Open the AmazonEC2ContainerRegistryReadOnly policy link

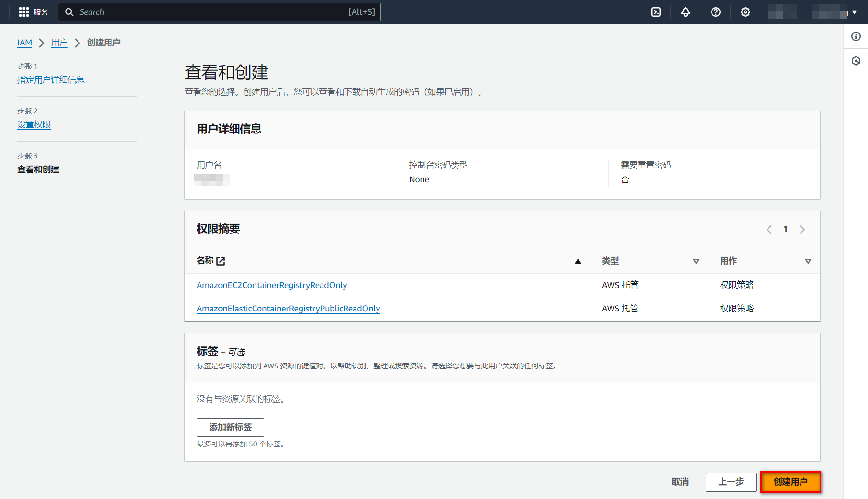pyautogui.click(x=272, y=285)
